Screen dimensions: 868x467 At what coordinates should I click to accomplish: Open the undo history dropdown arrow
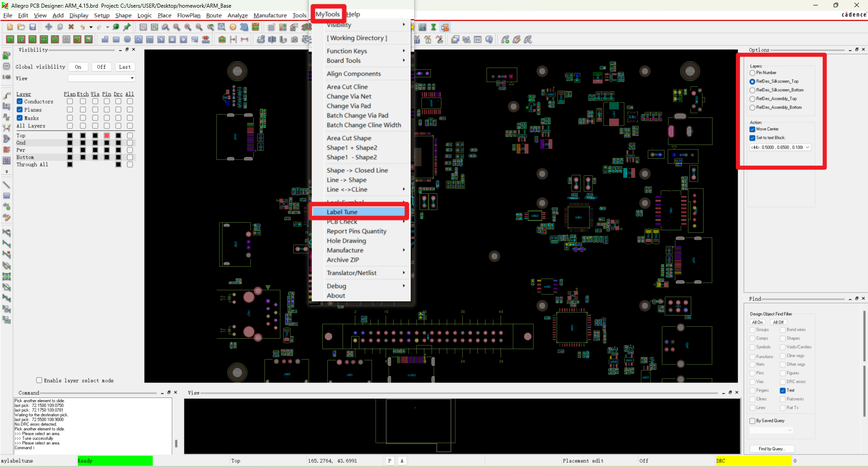[x=91, y=27]
